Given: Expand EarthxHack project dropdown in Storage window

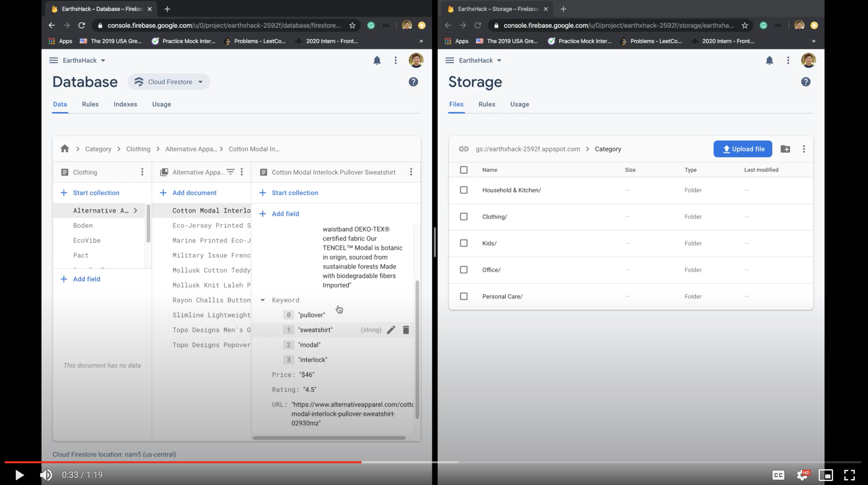Looking at the screenshot, I should 500,60.
